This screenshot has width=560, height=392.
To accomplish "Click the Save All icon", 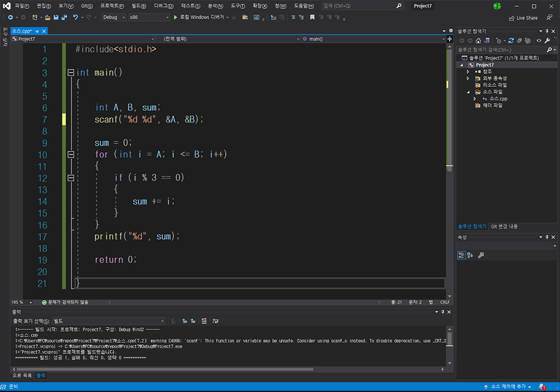I will click(x=64, y=17).
